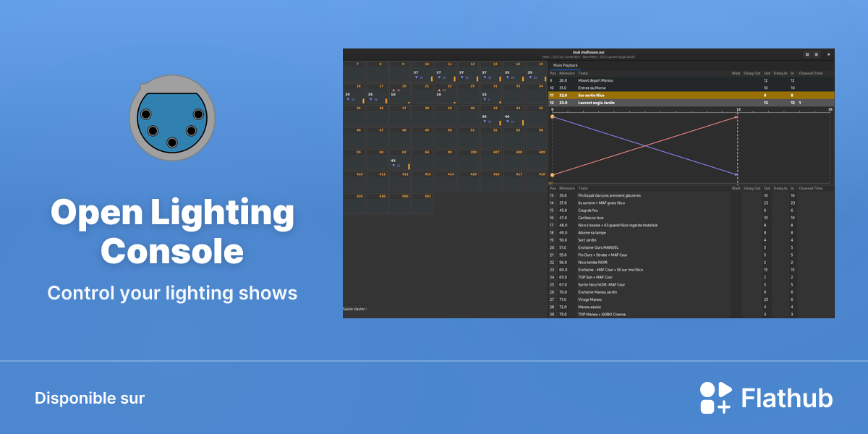Select cue 'Sortie Nico NOIR -MAF Cour'

click(x=691, y=284)
